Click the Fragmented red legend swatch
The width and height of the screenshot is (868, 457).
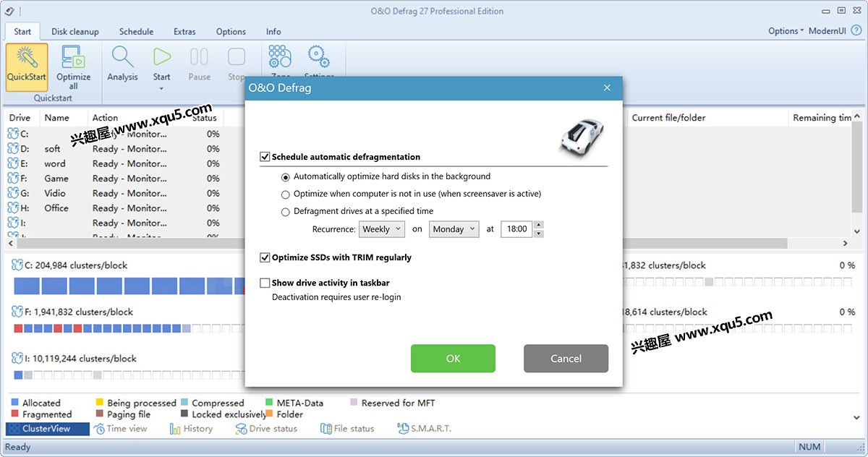(x=14, y=414)
